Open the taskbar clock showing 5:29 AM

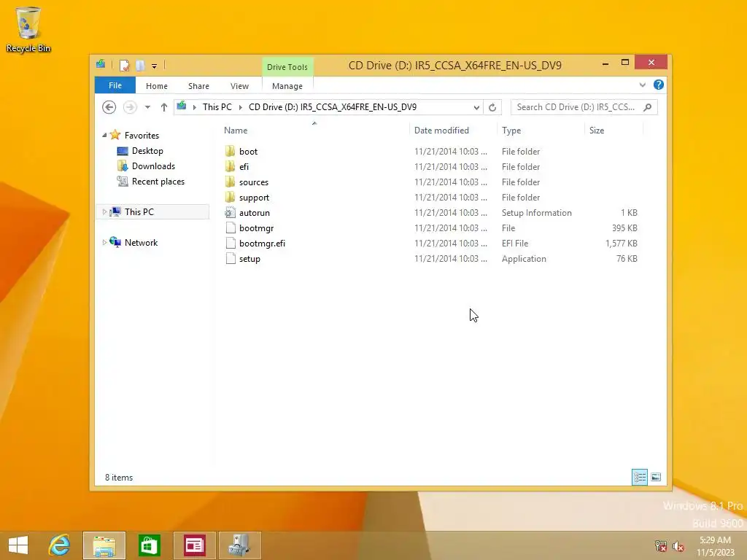715,545
